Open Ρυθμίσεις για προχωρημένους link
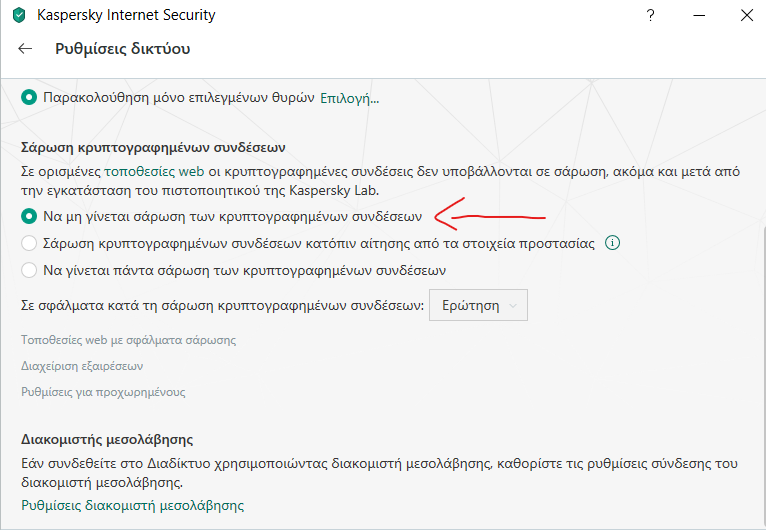This screenshot has width=766, height=530. pos(103,392)
